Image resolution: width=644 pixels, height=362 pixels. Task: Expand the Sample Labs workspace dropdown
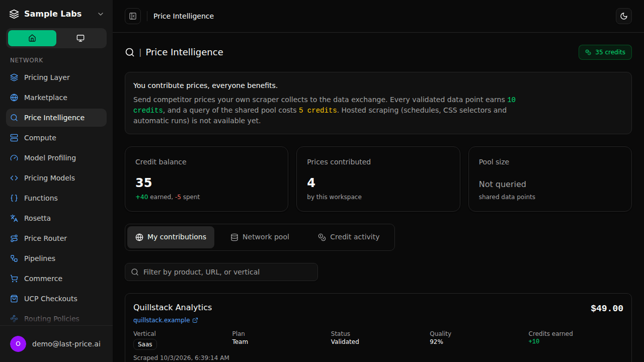coord(101,14)
